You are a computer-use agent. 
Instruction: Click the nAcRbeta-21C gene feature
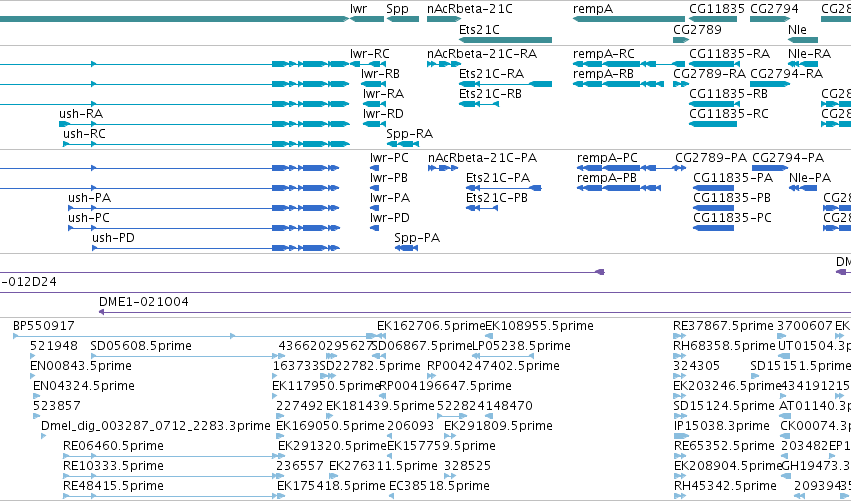pos(444,20)
